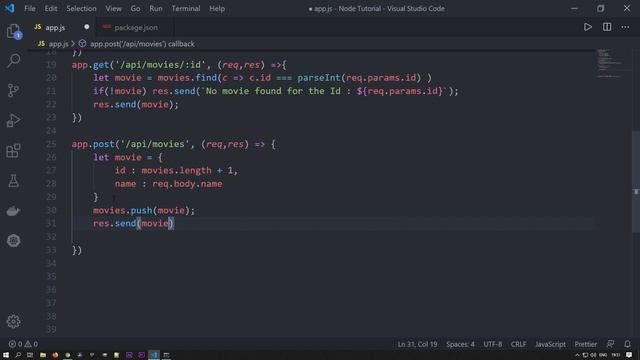The height and width of the screenshot is (360, 640).
Task: Open File Explorer from taskbar
Action: coord(42,355)
